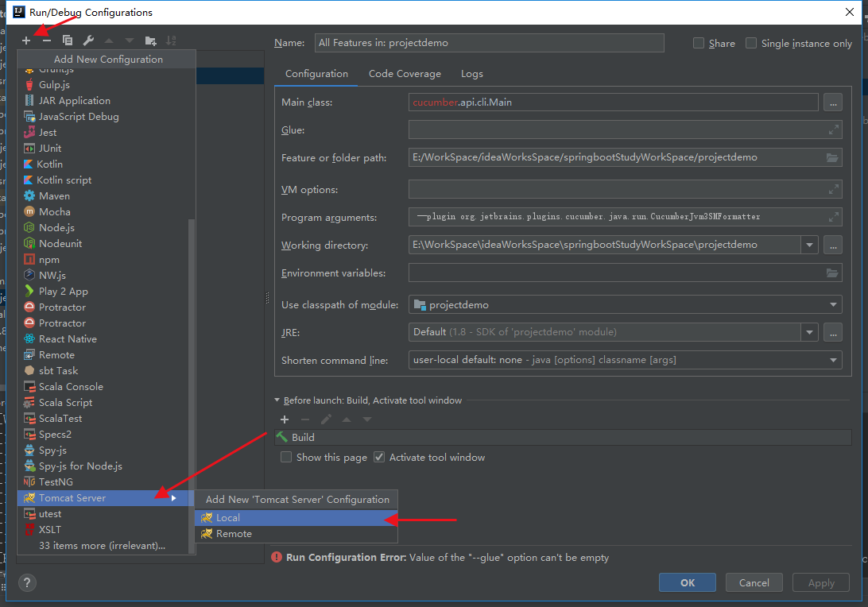This screenshot has width=868, height=607.
Task: Click the Remove Configuration minus icon
Action: click(46, 41)
